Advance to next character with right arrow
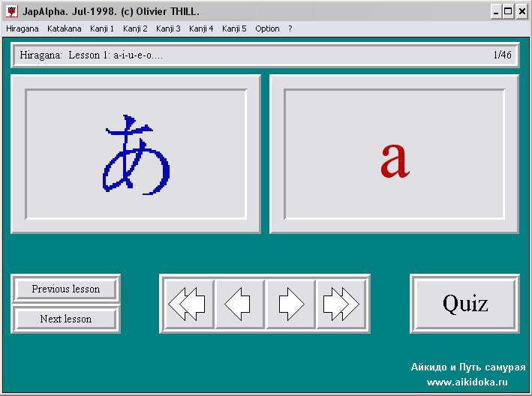 click(x=290, y=304)
